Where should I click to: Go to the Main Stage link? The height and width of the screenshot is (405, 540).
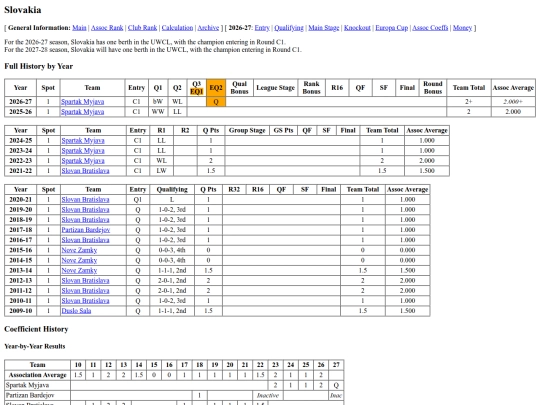[x=323, y=28]
